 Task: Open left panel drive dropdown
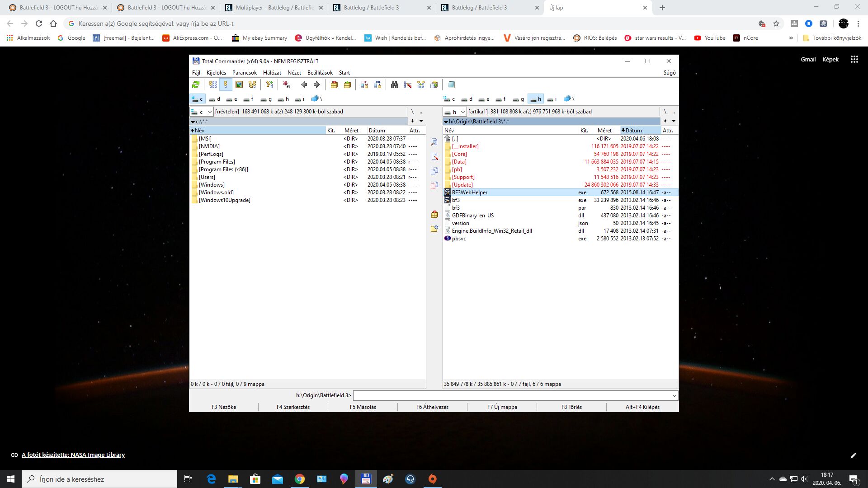click(201, 112)
